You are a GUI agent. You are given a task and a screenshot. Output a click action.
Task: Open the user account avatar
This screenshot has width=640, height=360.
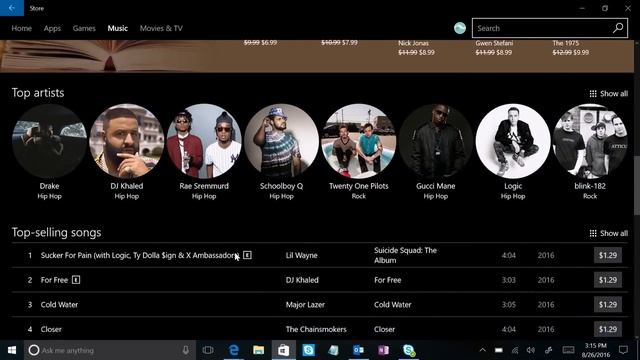tap(460, 28)
